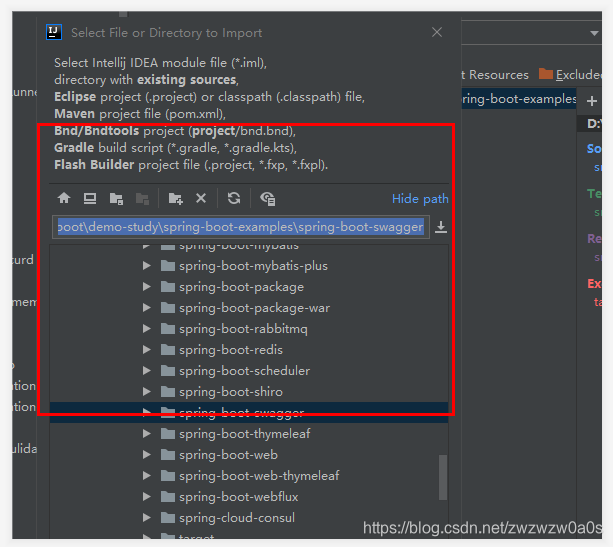
Task: Toggle show hidden files and directories icon
Action: coord(268,199)
